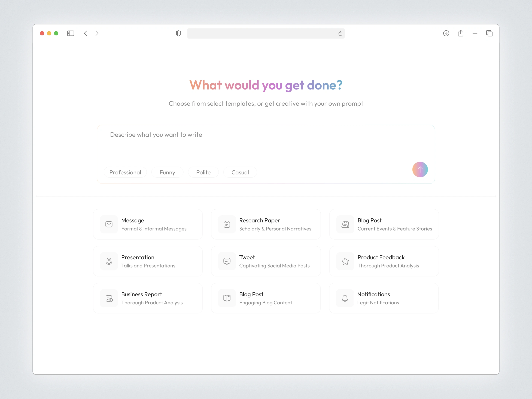The height and width of the screenshot is (399, 532).
Task: Click the Business Report calendar icon
Action: click(x=109, y=298)
